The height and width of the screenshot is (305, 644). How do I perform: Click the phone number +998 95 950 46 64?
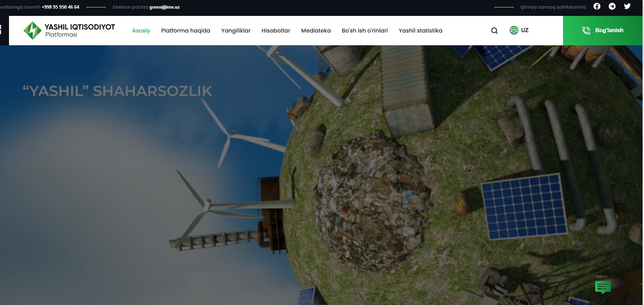pos(61,7)
